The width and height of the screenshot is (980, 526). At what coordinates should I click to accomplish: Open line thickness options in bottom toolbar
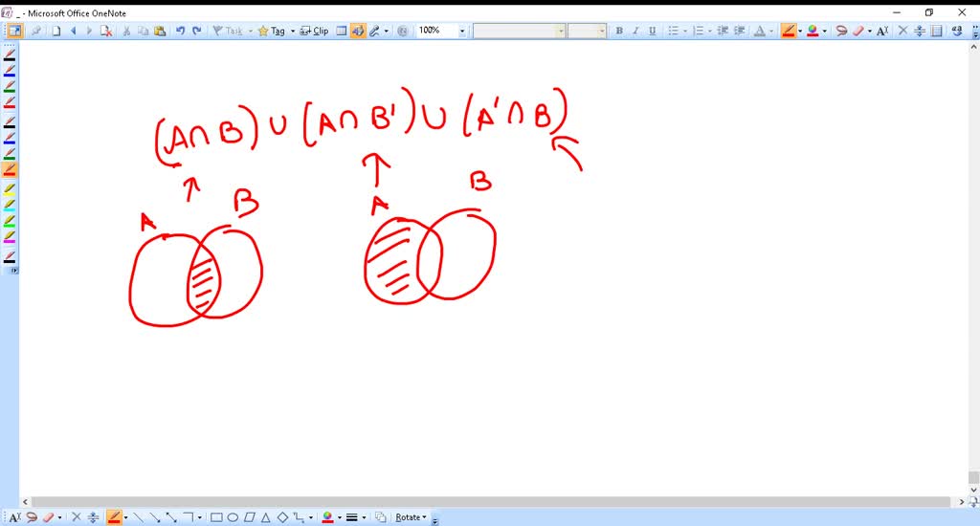point(352,517)
